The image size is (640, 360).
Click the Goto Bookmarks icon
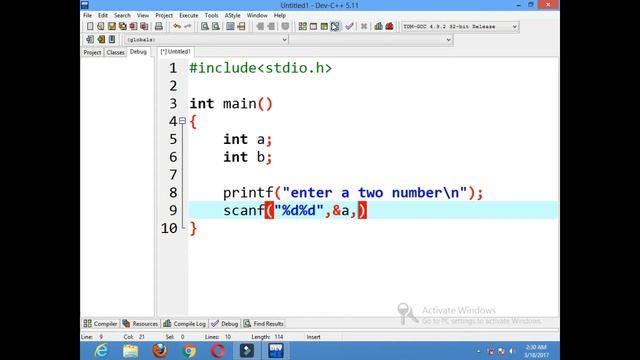(x=112, y=40)
